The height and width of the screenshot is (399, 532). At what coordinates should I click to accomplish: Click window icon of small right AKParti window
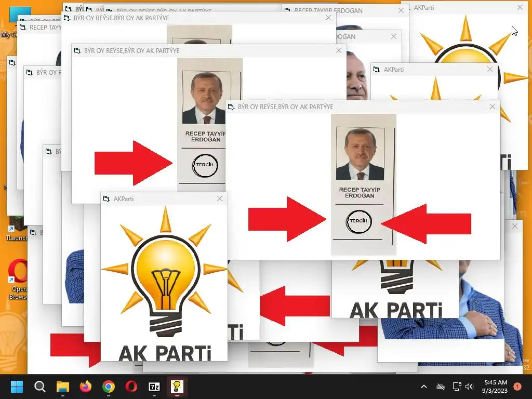tap(377, 70)
